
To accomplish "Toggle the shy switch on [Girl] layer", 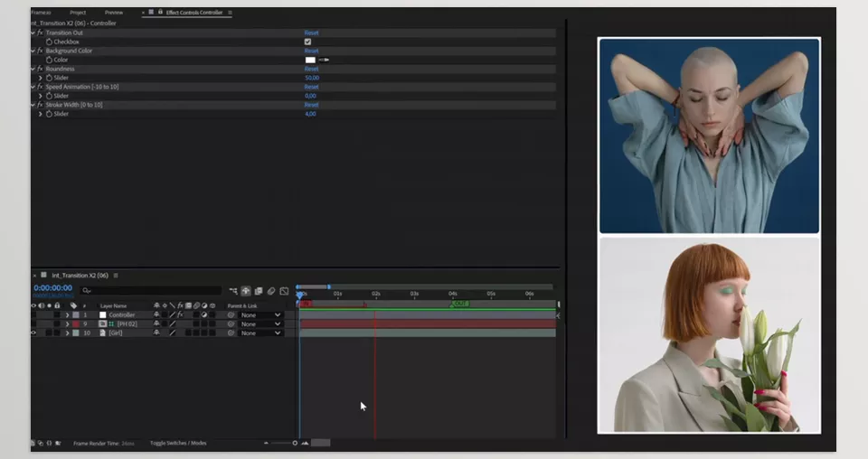I will [x=156, y=333].
